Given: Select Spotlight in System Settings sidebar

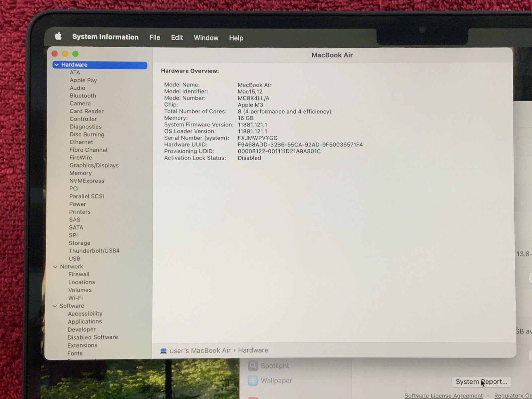Looking at the screenshot, I should pos(275,366).
